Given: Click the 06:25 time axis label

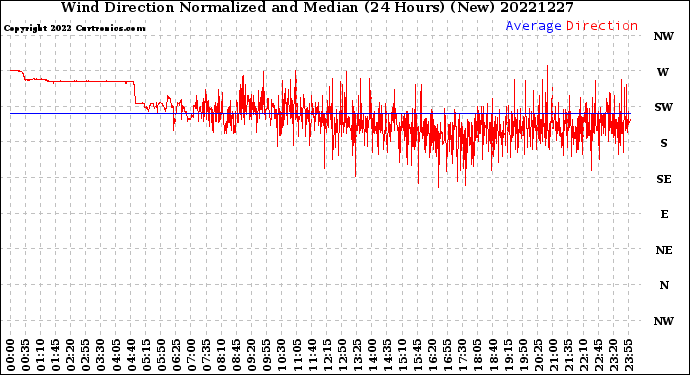Looking at the screenshot, I should tap(176, 355).
